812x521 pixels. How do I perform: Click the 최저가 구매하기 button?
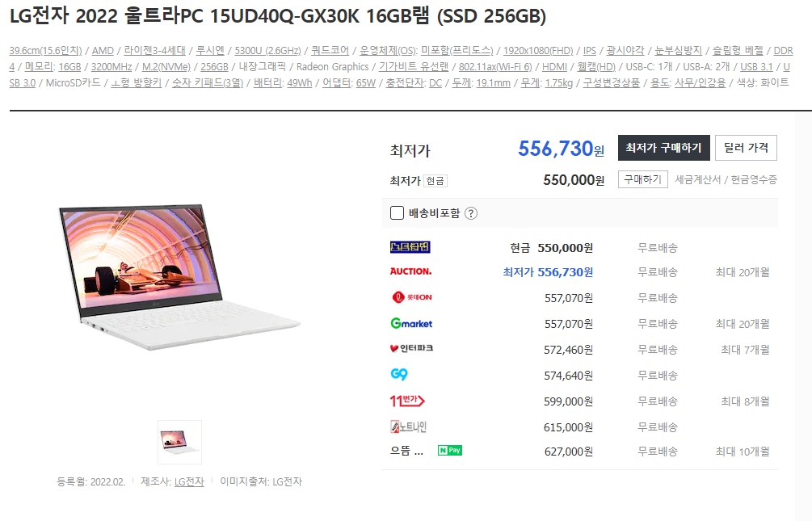[x=664, y=148]
